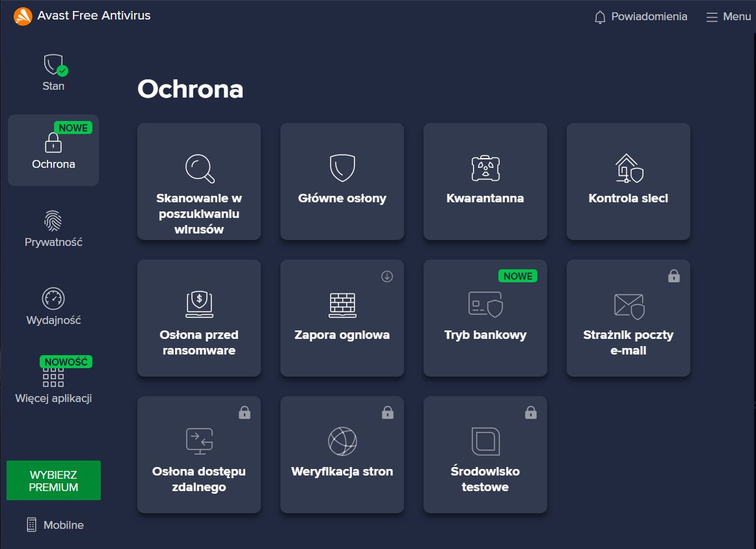Open the Powiadomienia label

[x=649, y=16]
